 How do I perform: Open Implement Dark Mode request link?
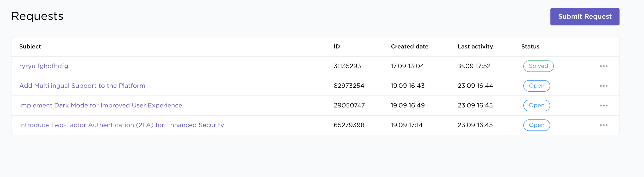pos(101,105)
